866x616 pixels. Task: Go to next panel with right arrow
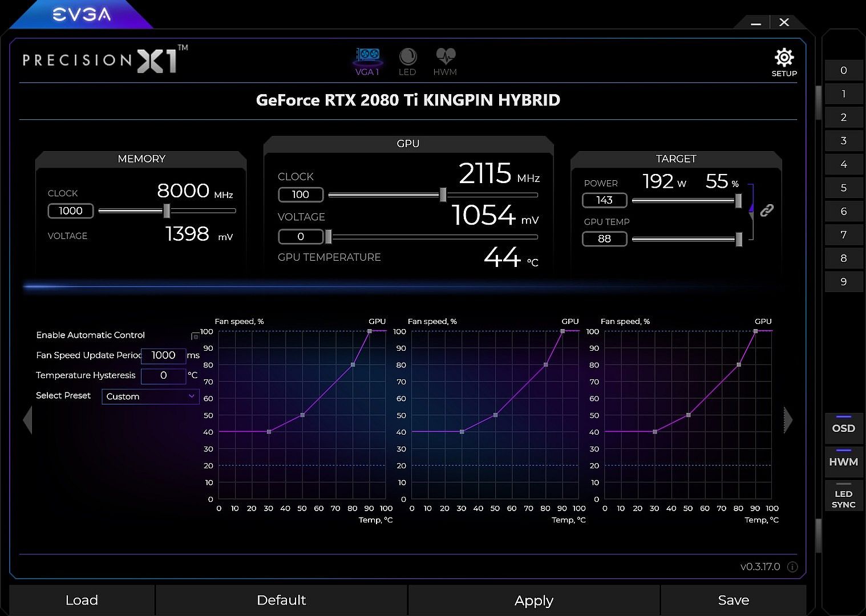click(x=788, y=420)
